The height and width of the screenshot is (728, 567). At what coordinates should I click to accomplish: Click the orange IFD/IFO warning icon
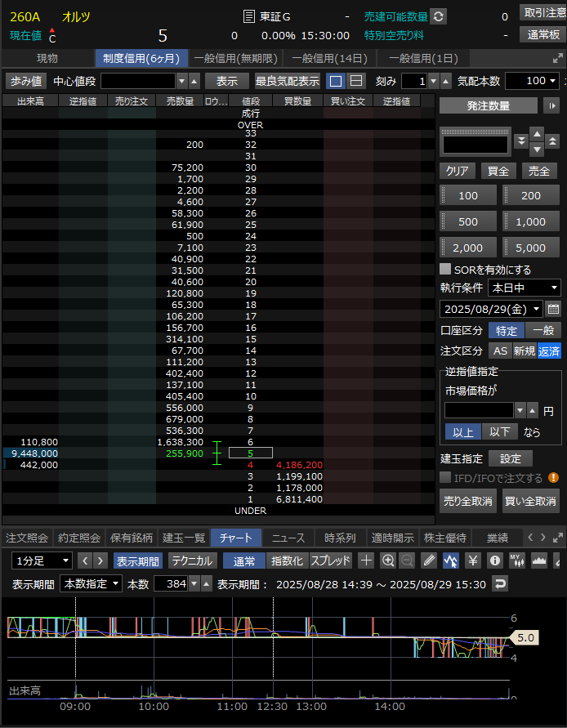coord(553,477)
